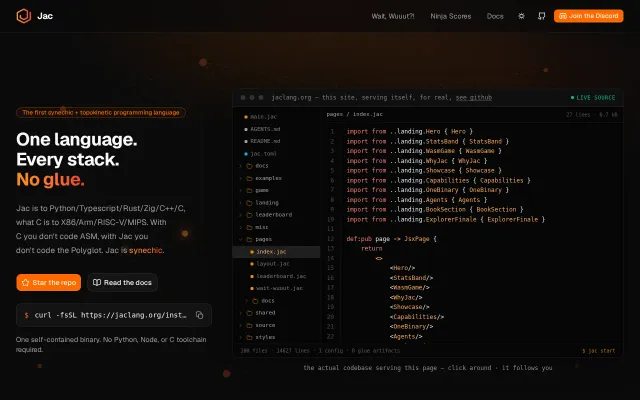
Task: Expand the leaderboard folder chevron
Action: tap(240, 215)
